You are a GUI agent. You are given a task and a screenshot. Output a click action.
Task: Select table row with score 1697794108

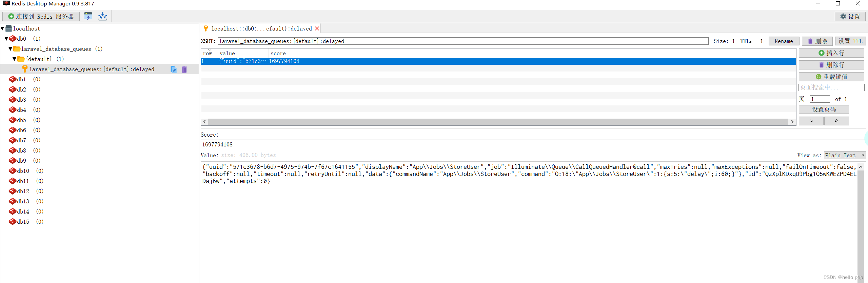[x=498, y=61]
